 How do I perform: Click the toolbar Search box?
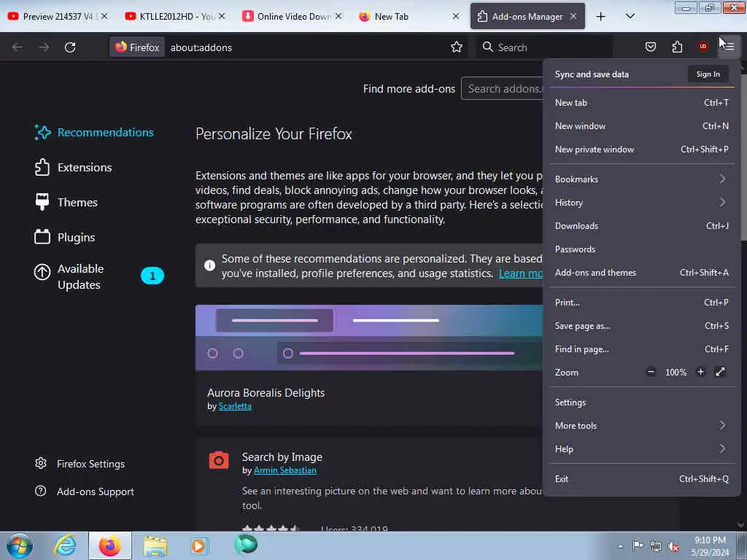pos(543,47)
